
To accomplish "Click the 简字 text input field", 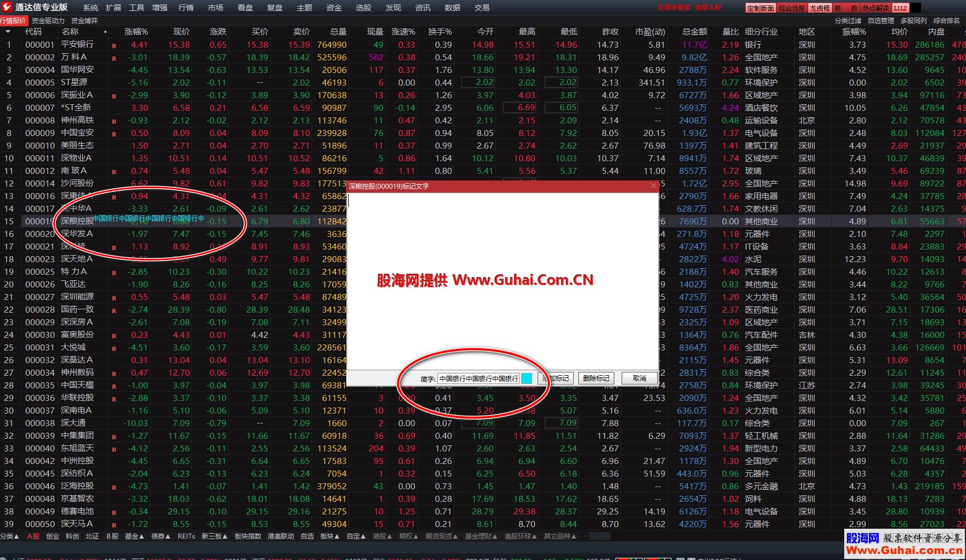I will coord(478,378).
